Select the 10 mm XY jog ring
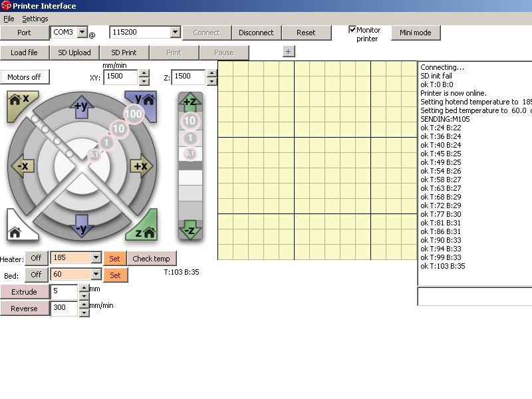 coord(119,128)
